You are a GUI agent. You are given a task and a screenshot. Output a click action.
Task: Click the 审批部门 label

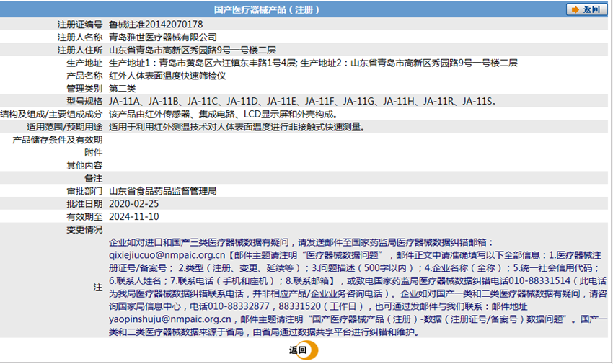click(84, 191)
